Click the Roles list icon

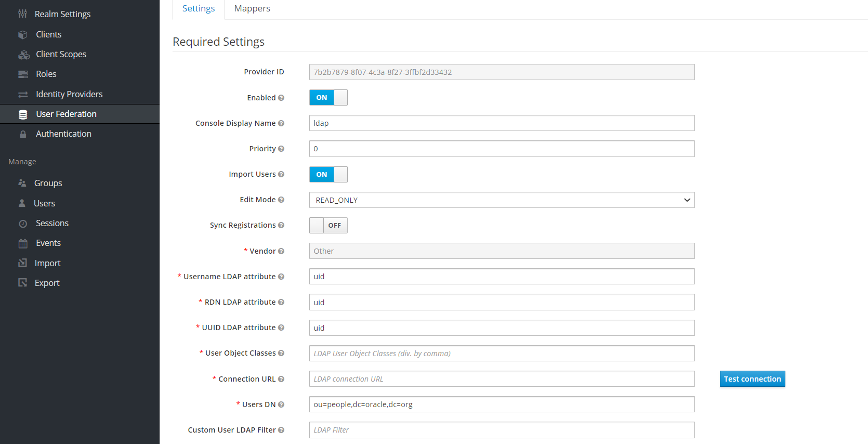coord(23,74)
